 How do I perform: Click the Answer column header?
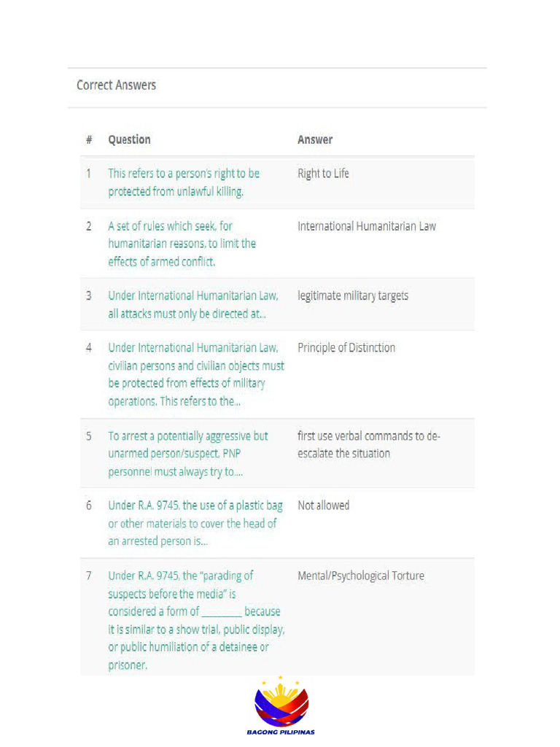click(x=315, y=139)
